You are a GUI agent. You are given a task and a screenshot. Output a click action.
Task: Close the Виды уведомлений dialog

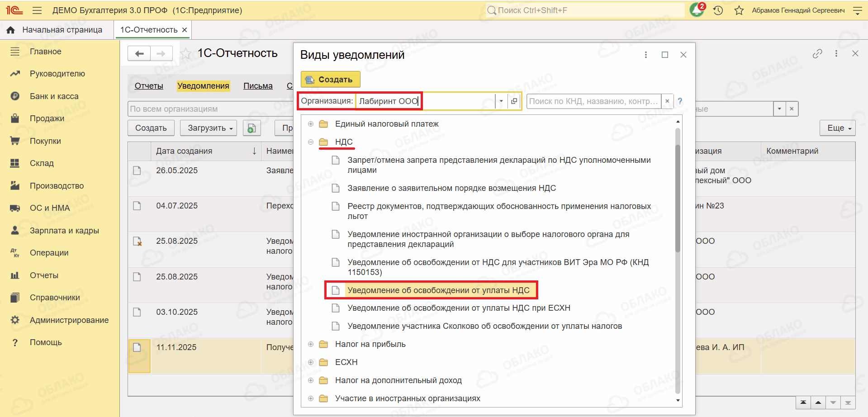click(x=683, y=55)
